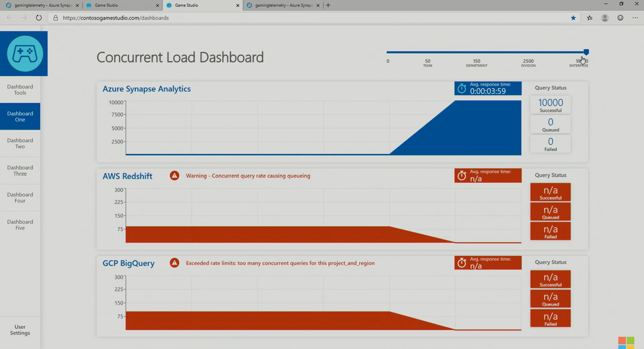Toggle the favorite star in address bar
The width and height of the screenshot is (644, 349).
tap(573, 18)
